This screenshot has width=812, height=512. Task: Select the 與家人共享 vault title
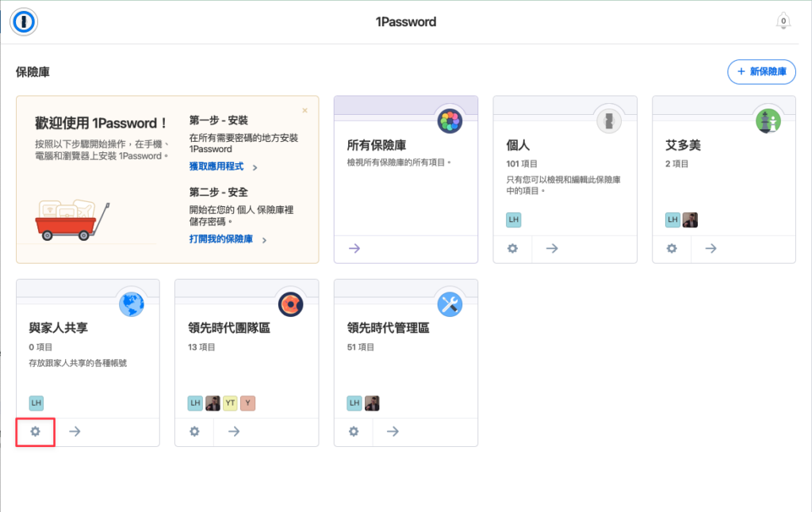[x=59, y=327]
